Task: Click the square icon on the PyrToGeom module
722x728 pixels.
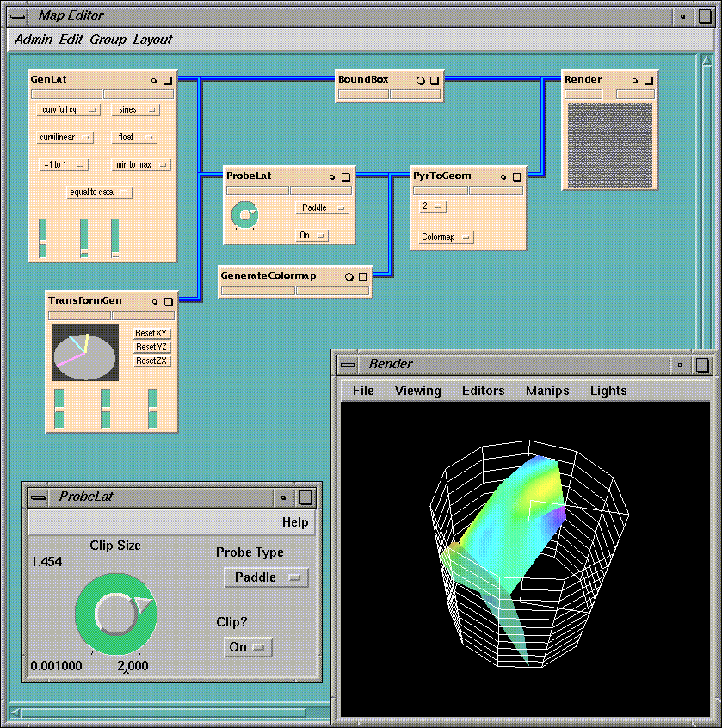Action: [x=515, y=176]
